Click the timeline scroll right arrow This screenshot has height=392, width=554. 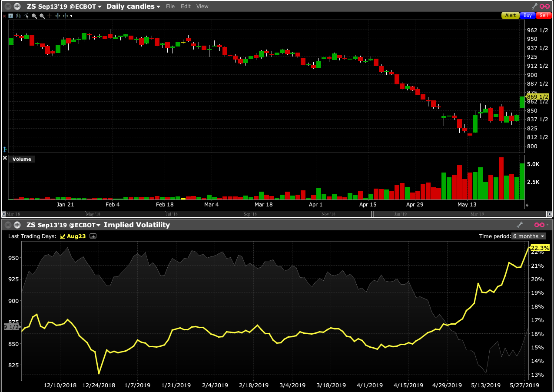(550, 214)
